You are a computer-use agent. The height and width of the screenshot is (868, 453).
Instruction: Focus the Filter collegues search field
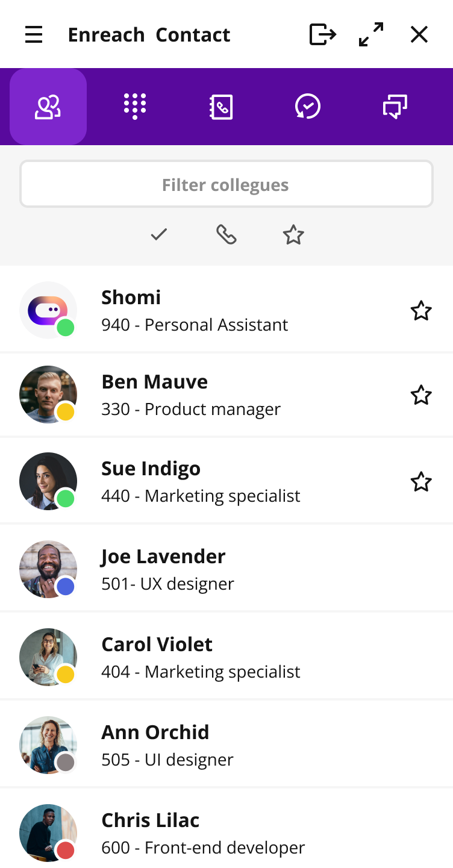(x=226, y=184)
